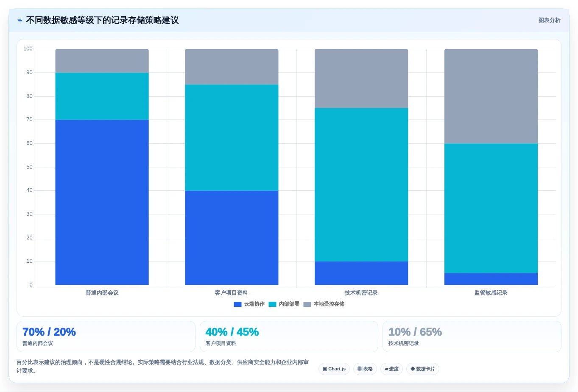The width and height of the screenshot is (578, 392).
Task: Click the footnote text starting 百分比表示
Action: pos(162,367)
